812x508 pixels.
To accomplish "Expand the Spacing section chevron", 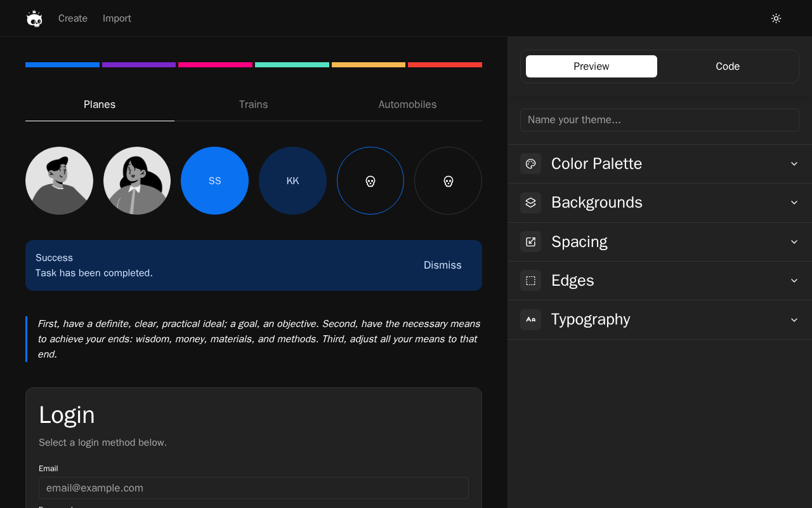I will click(794, 242).
